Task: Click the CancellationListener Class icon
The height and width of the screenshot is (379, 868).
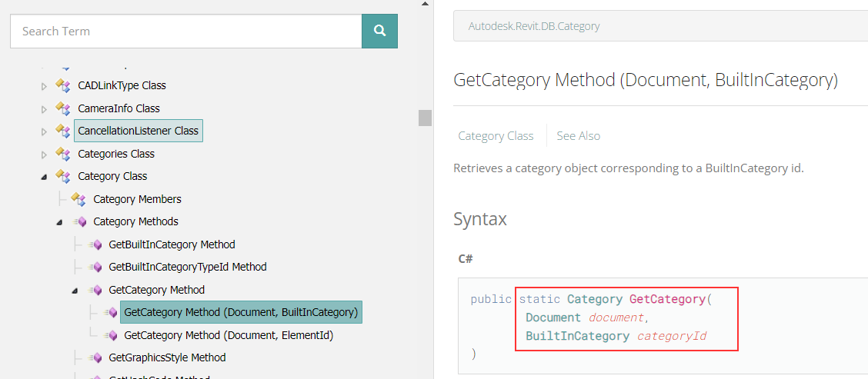Action: click(62, 131)
